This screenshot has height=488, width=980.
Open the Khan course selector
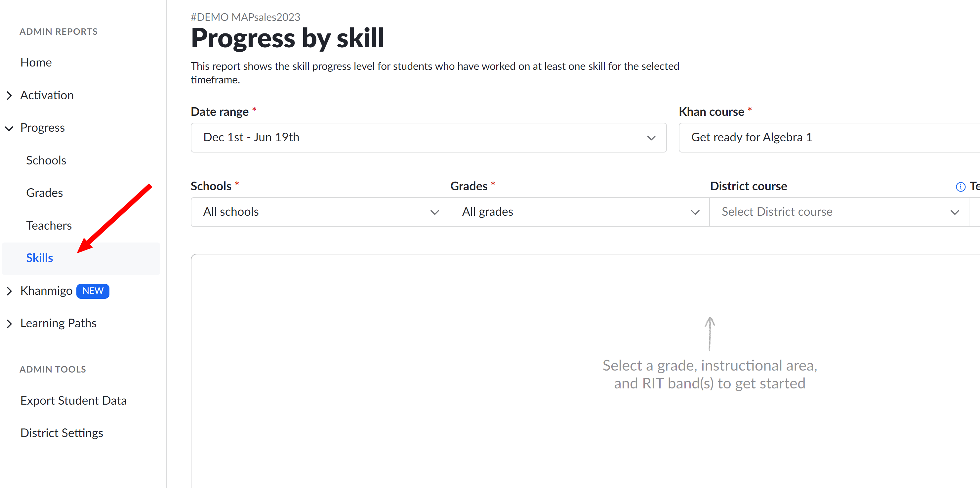[829, 137]
